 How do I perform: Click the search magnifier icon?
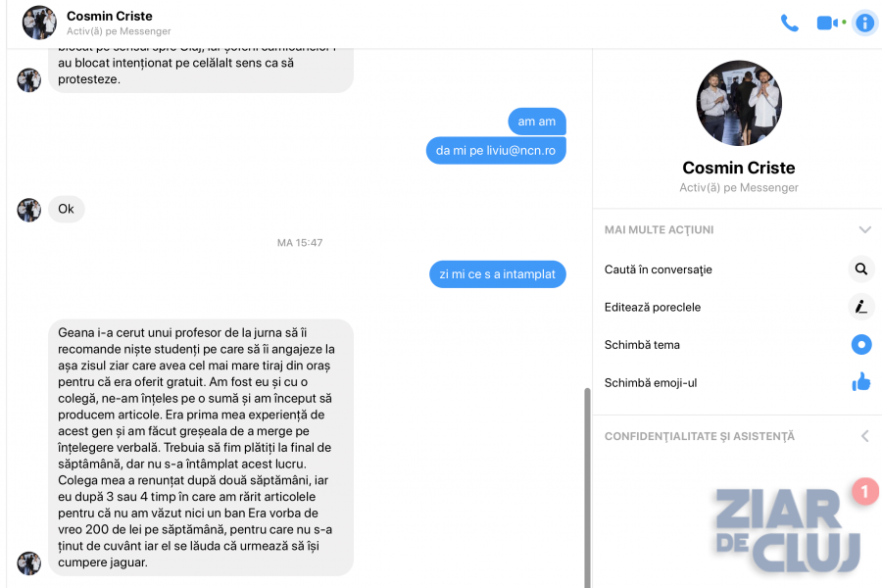[861, 269]
